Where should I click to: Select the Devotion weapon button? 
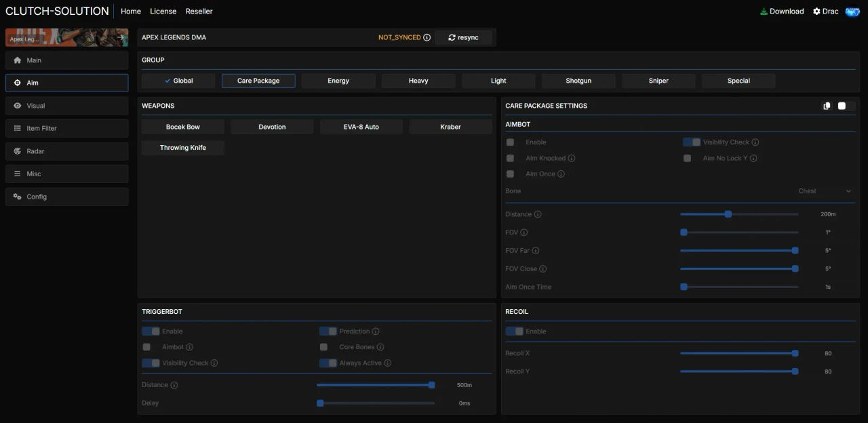click(x=272, y=127)
